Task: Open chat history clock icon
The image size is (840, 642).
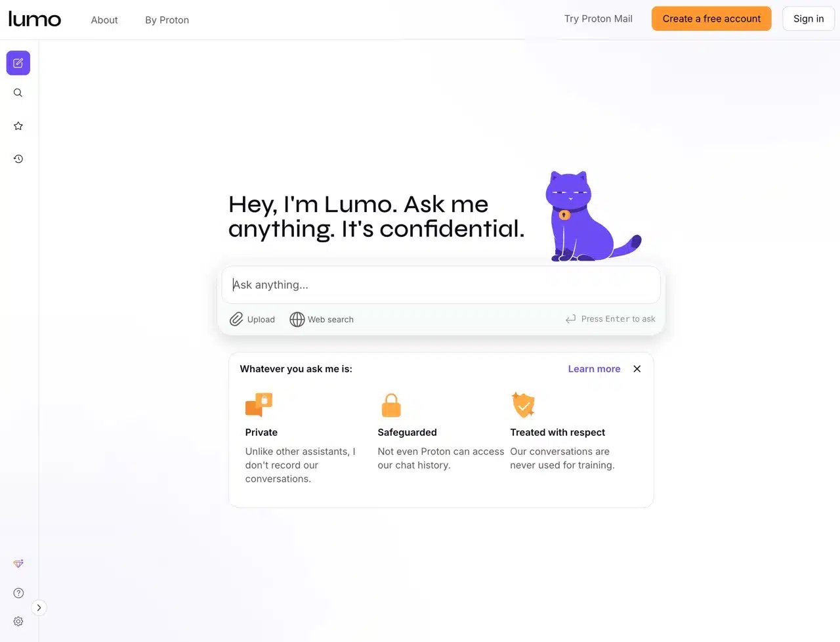Action: coord(18,159)
